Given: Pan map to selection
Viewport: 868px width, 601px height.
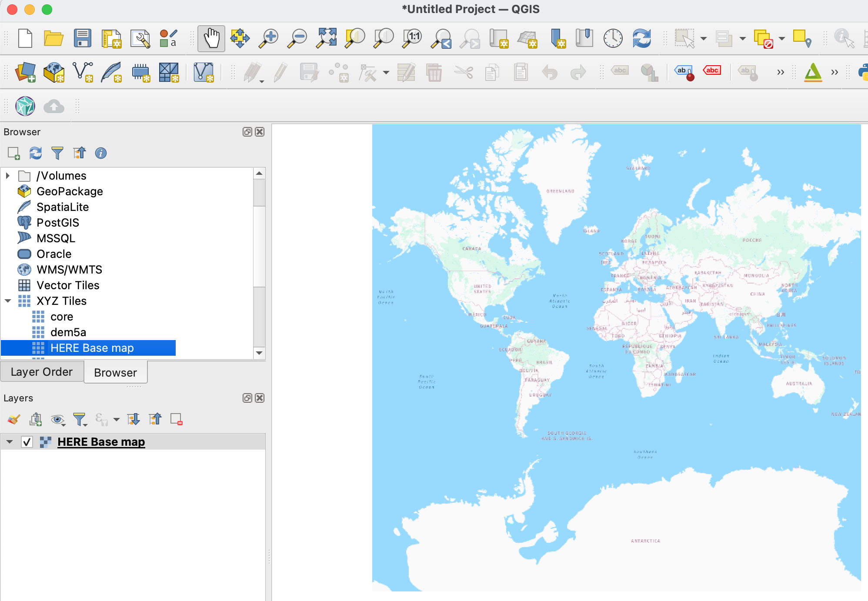Looking at the screenshot, I should point(240,38).
